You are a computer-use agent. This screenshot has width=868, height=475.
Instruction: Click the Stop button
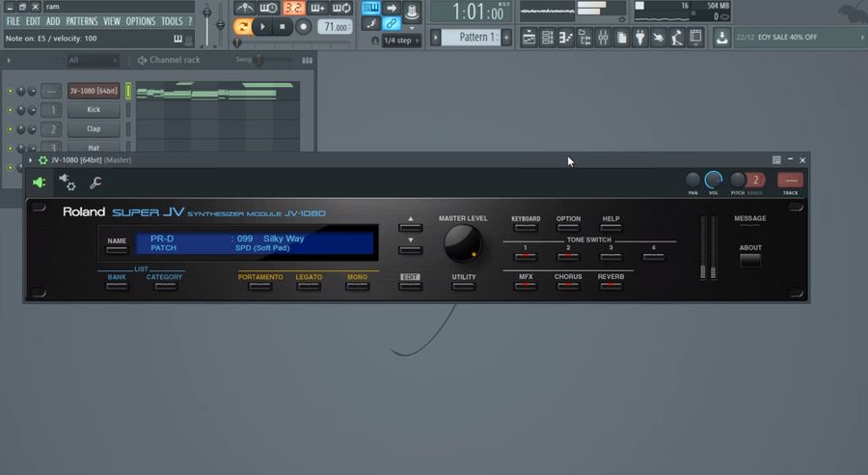coord(283,27)
